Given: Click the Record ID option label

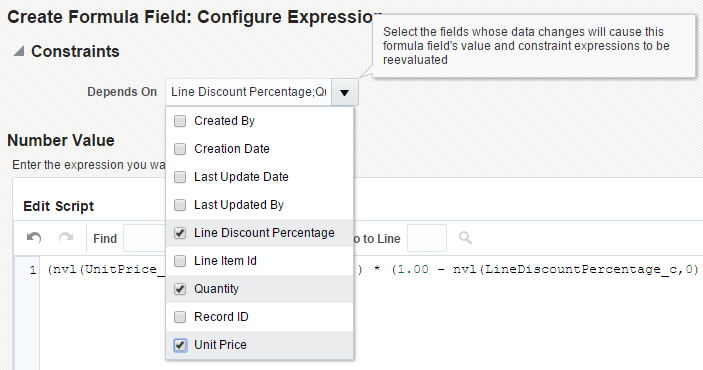Looking at the screenshot, I should 221,317.
